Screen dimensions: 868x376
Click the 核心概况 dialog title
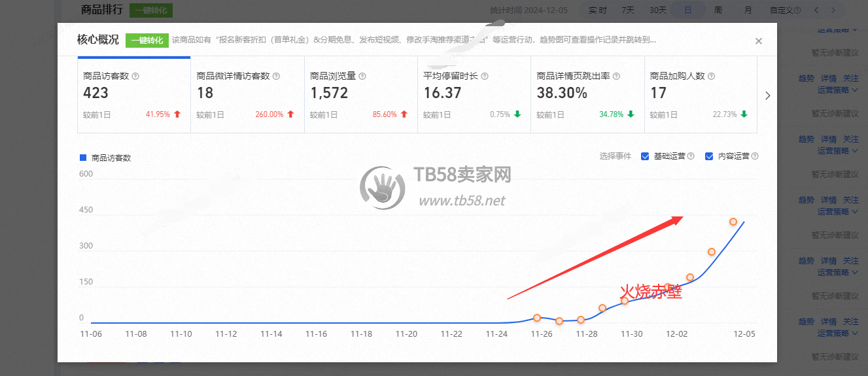[98, 40]
